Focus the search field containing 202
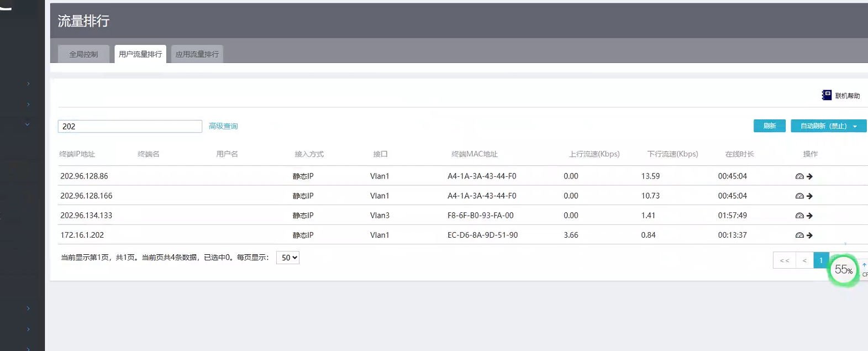Viewport: 868px width, 351px height. [x=130, y=126]
